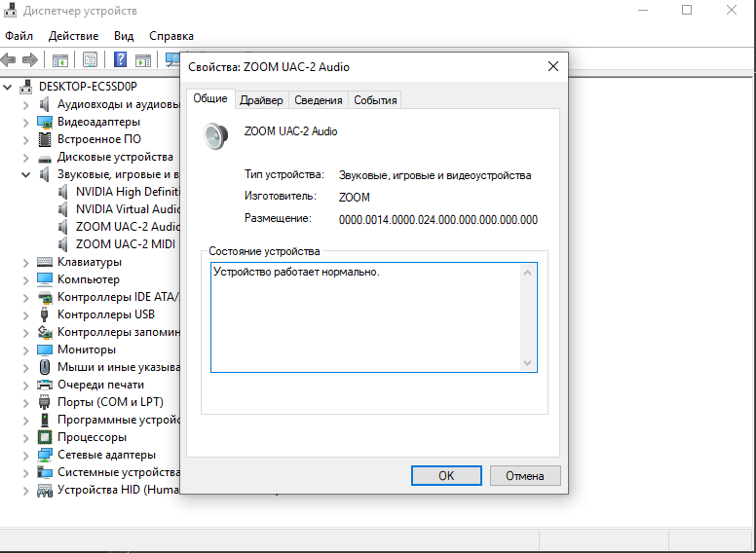Expand the Мониторы category

(26, 350)
